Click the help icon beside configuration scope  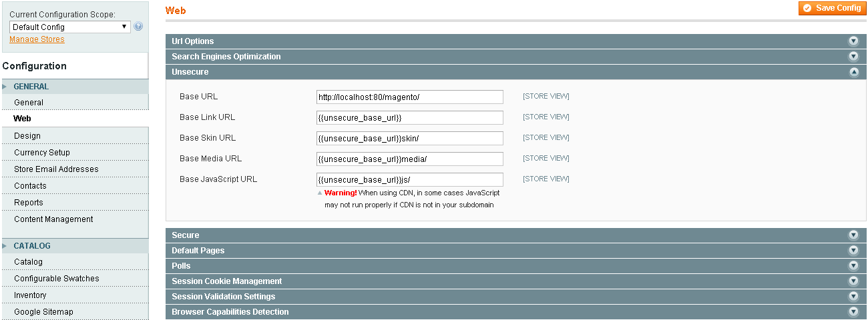[x=138, y=27]
